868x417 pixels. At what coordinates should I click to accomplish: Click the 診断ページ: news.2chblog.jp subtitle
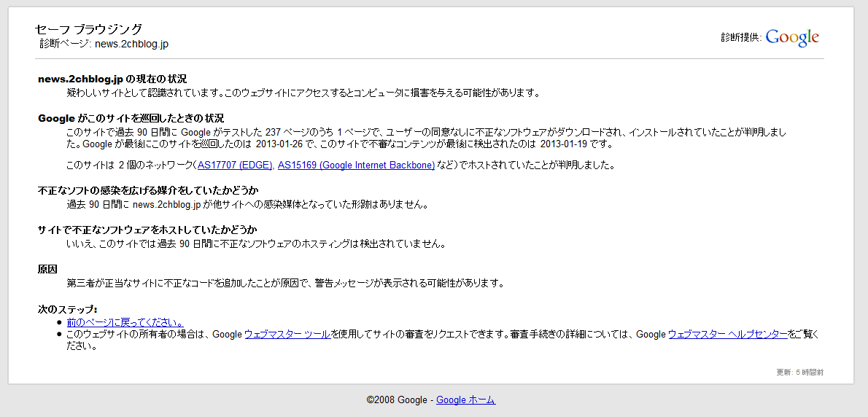point(104,44)
